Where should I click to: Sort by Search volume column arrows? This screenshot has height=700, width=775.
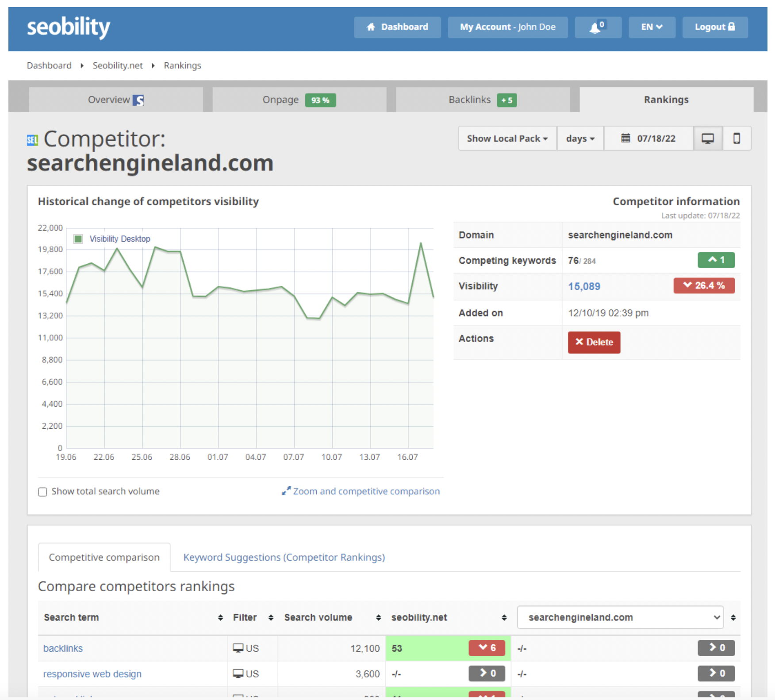pos(378,618)
